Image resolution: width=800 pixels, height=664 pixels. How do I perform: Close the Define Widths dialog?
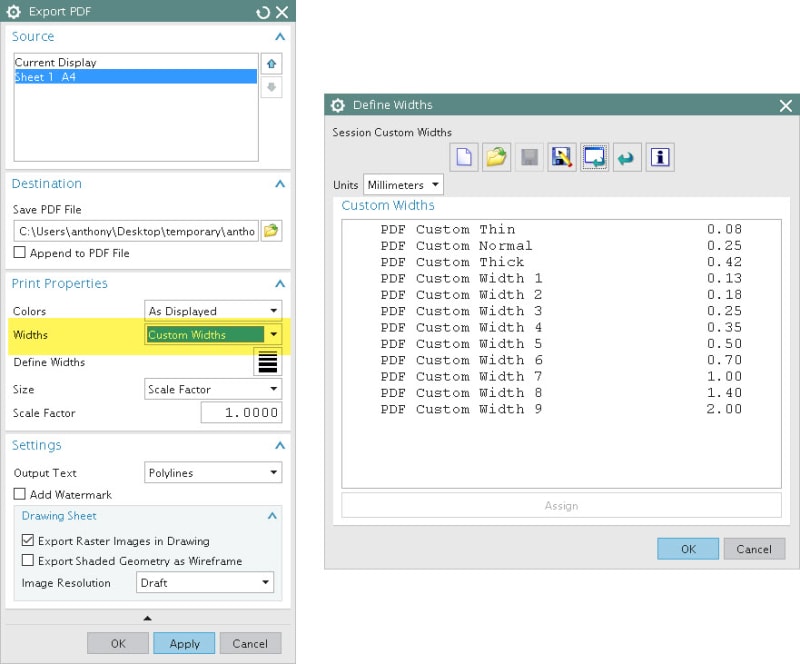tap(786, 106)
